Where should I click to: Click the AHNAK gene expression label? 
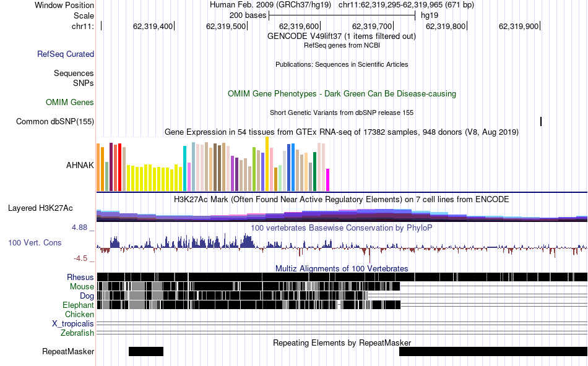coord(80,165)
